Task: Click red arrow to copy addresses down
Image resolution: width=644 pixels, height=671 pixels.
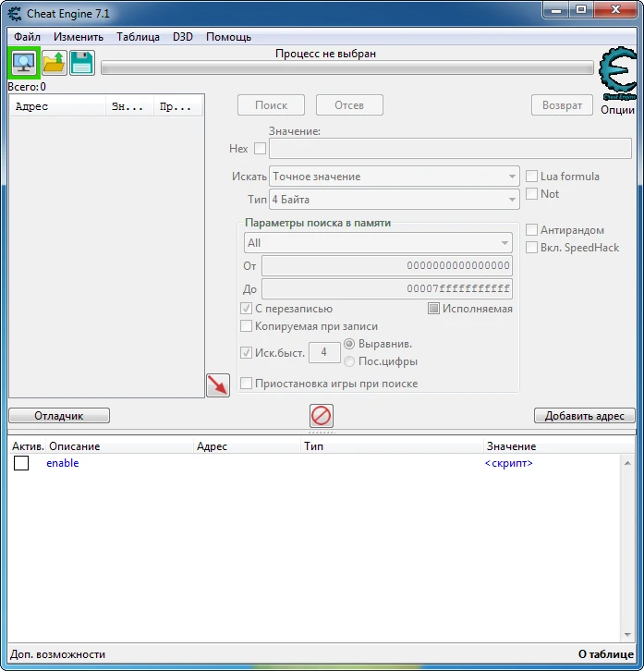Action: pyautogui.click(x=218, y=385)
